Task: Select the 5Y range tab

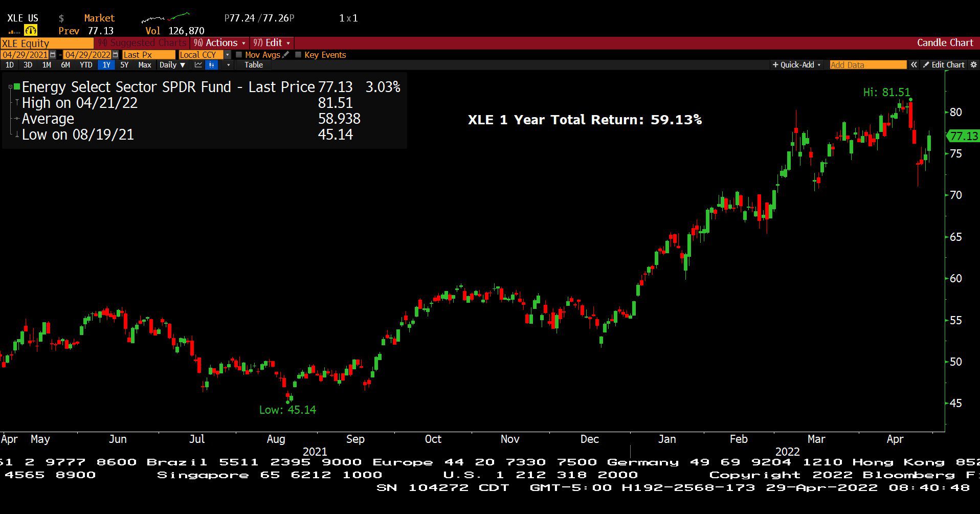Action: (124, 65)
